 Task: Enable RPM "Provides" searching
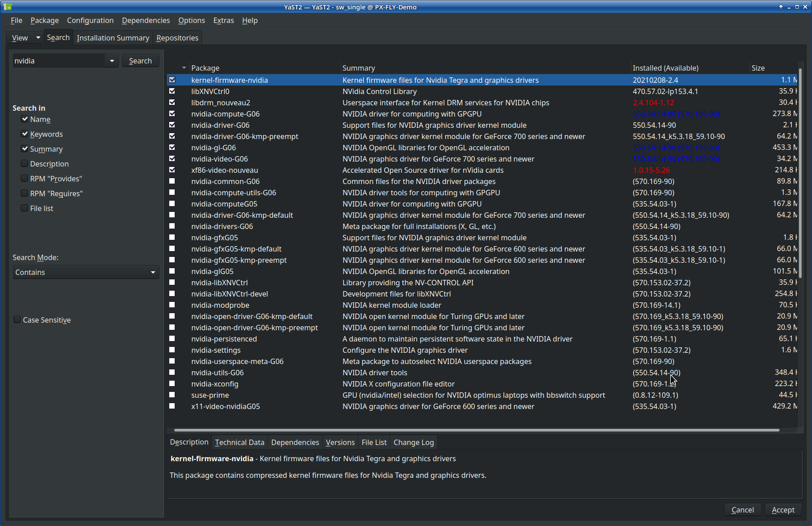click(x=24, y=178)
